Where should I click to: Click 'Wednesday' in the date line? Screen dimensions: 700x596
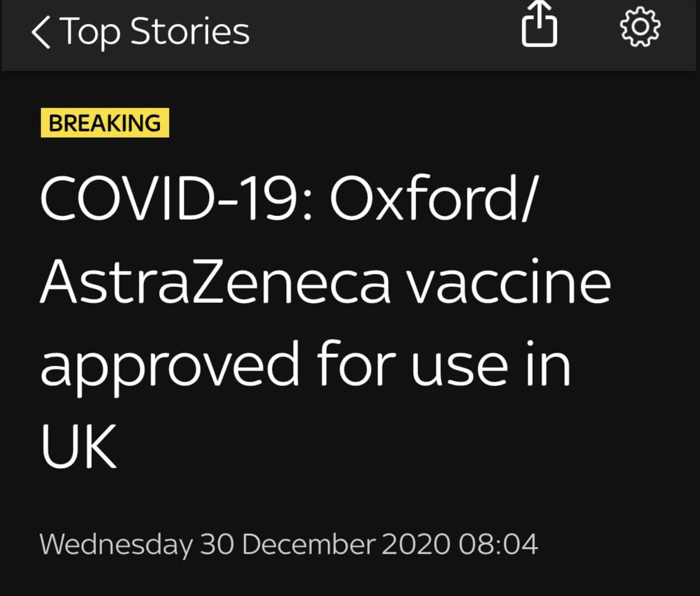(x=116, y=545)
